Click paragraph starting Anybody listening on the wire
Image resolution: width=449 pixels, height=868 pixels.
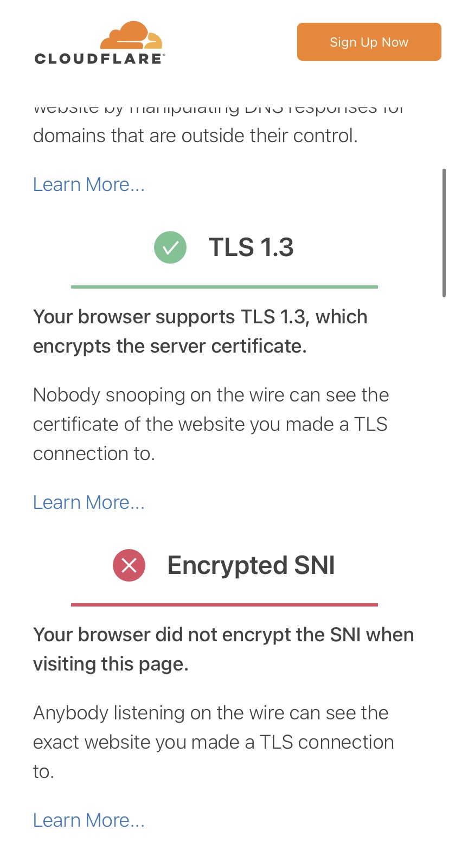214,742
